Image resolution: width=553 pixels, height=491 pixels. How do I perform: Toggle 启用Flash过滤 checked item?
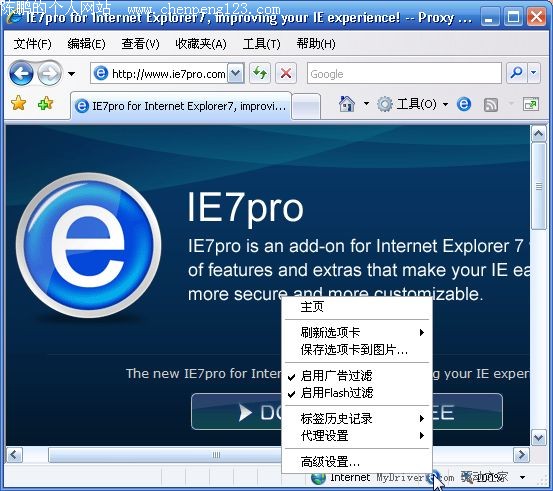[357, 393]
